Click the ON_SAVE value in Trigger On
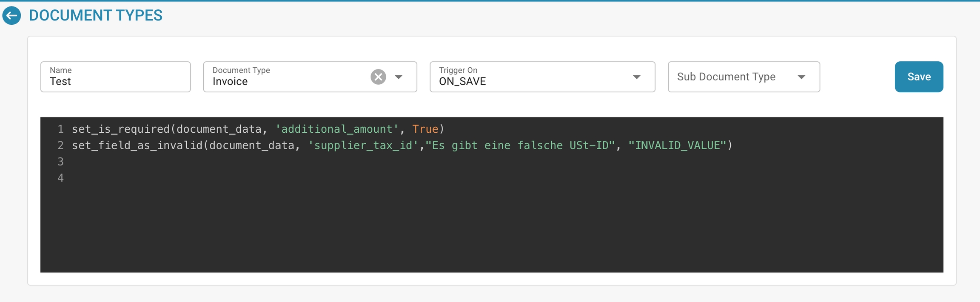This screenshot has height=302, width=980. tap(462, 82)
